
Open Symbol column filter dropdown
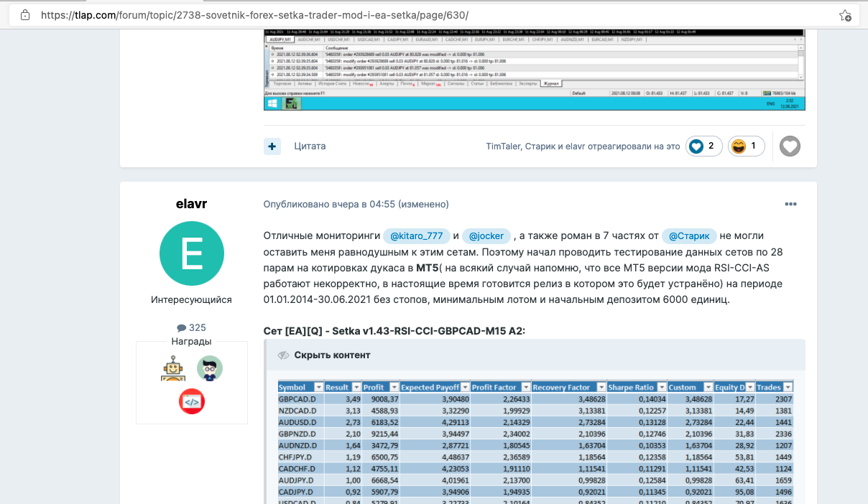coord(319,387)
